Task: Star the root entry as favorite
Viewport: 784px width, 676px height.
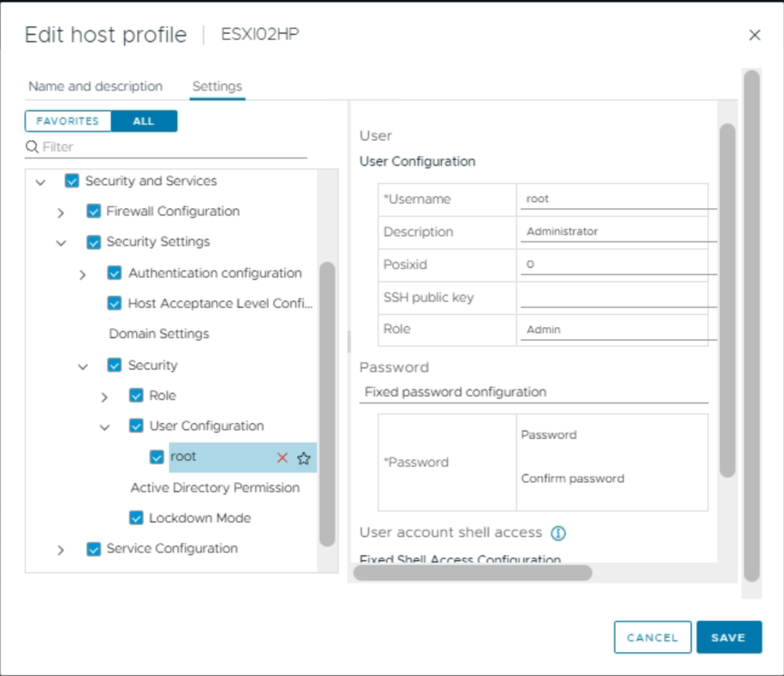Action: 304,458
